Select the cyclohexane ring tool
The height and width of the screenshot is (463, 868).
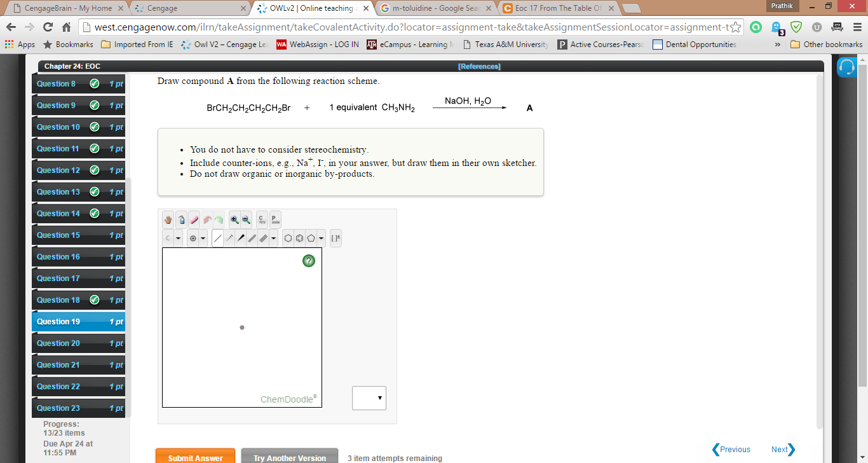[288, 238]
